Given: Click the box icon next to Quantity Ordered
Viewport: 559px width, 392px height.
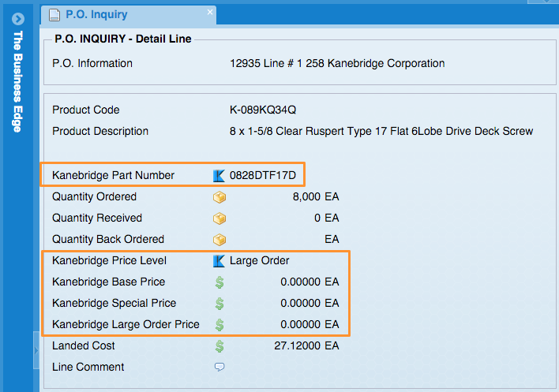Looking at the screenshot, I should 219,197.
